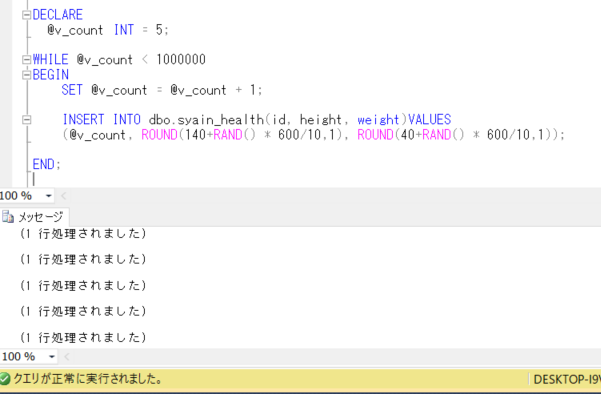Click the last 行処理されました message line
Image resolution: width=601 pixels, height=394 pixels.
(84, 337)
